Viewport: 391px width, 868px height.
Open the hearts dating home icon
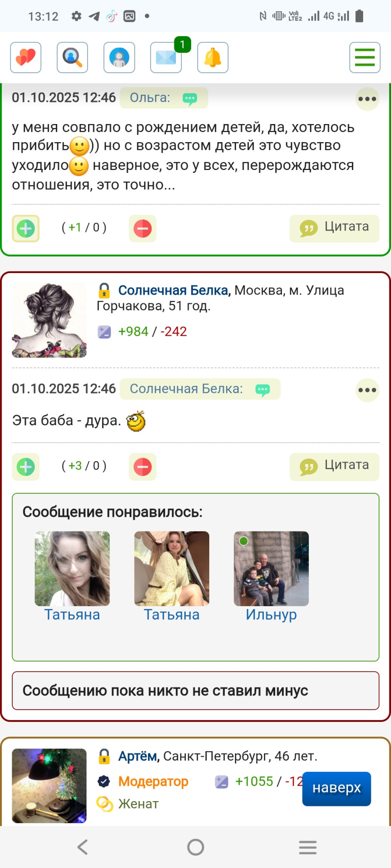point(26,58)
